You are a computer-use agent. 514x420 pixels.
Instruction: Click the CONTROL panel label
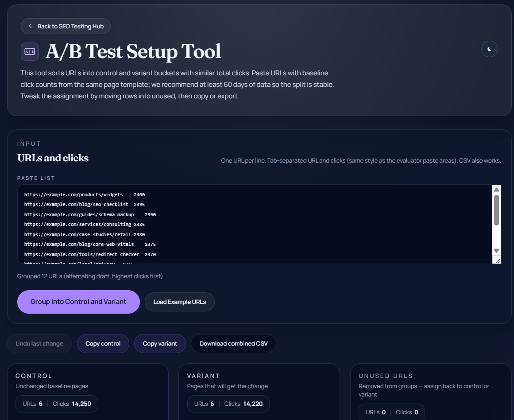tap(34, 376)
